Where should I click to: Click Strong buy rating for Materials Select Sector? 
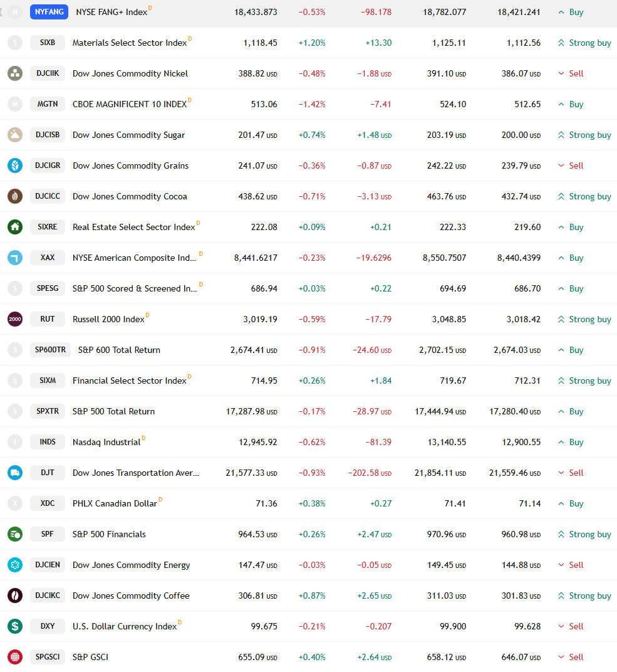tap(584, 43)
